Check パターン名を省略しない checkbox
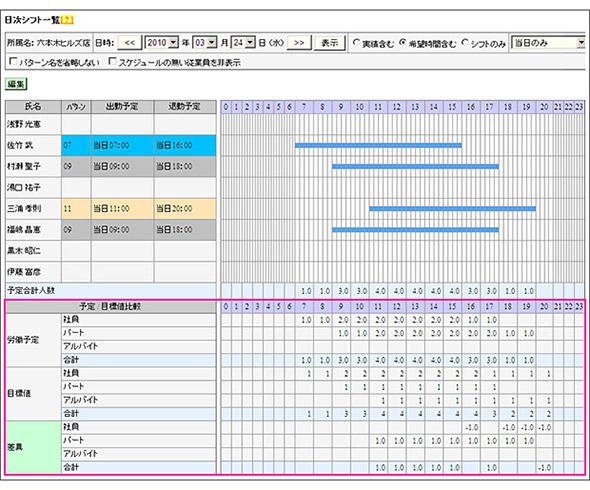Image resolution: width=590 pixels, height=490 pixels. point(13,61)
